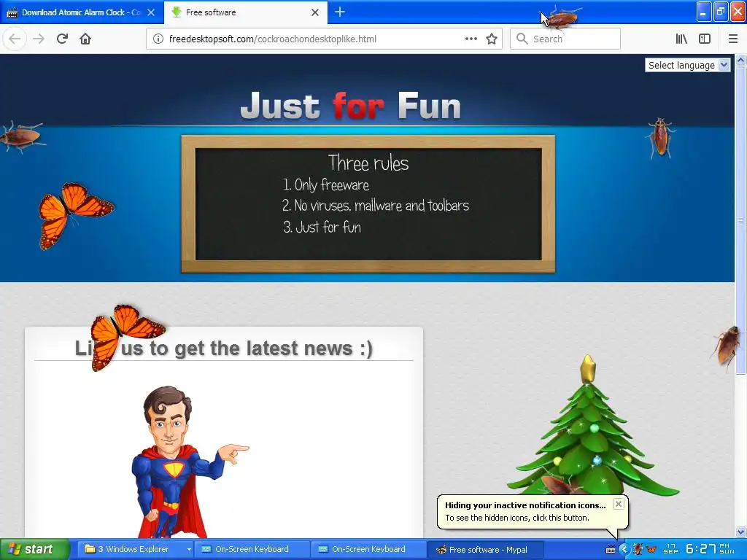Click the orange butterfly beside the chalkboard
The image size is (747, 560).
coord(75,216)
